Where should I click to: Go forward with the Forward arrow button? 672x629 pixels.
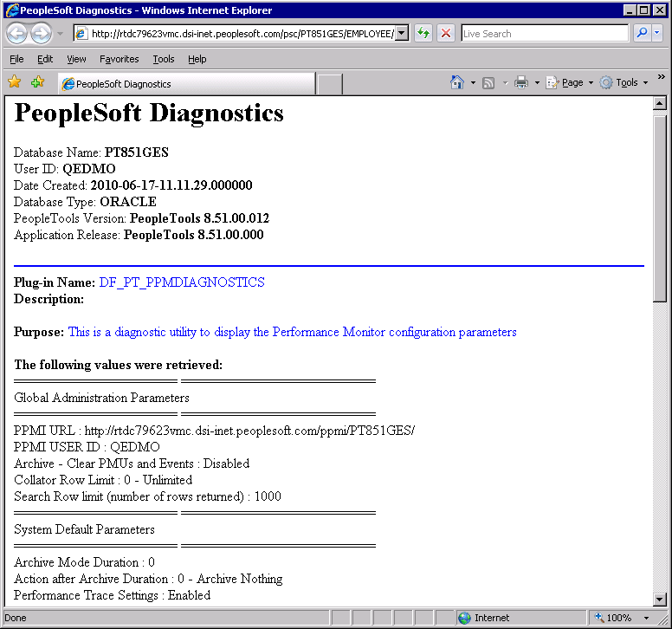(x=42, y=34)
